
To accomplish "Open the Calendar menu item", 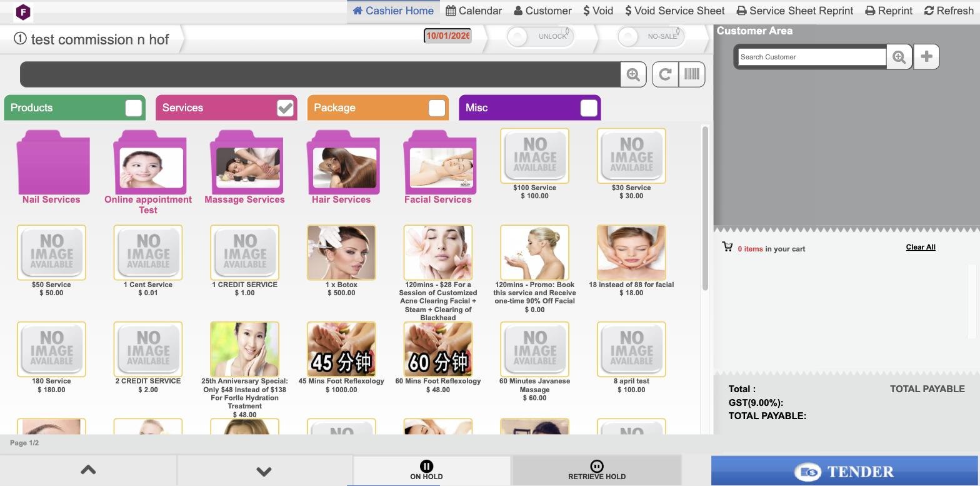I will tap(474, 11).
